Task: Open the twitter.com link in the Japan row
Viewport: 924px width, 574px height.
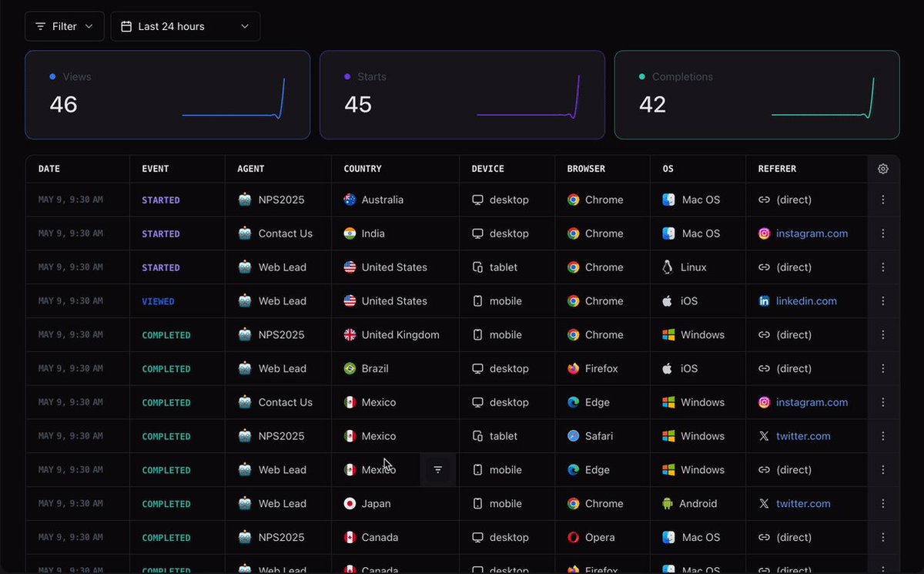Action: point(803,504)
